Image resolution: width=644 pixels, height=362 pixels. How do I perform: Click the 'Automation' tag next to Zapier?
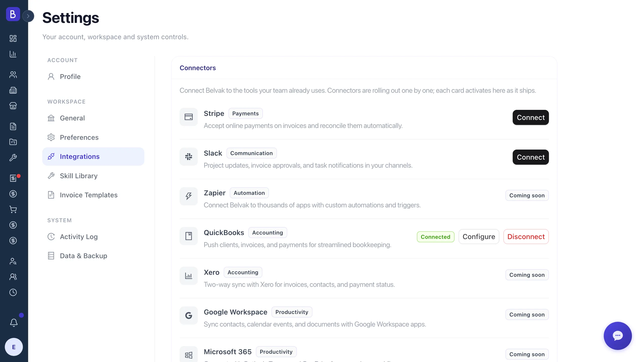[249, 193]
